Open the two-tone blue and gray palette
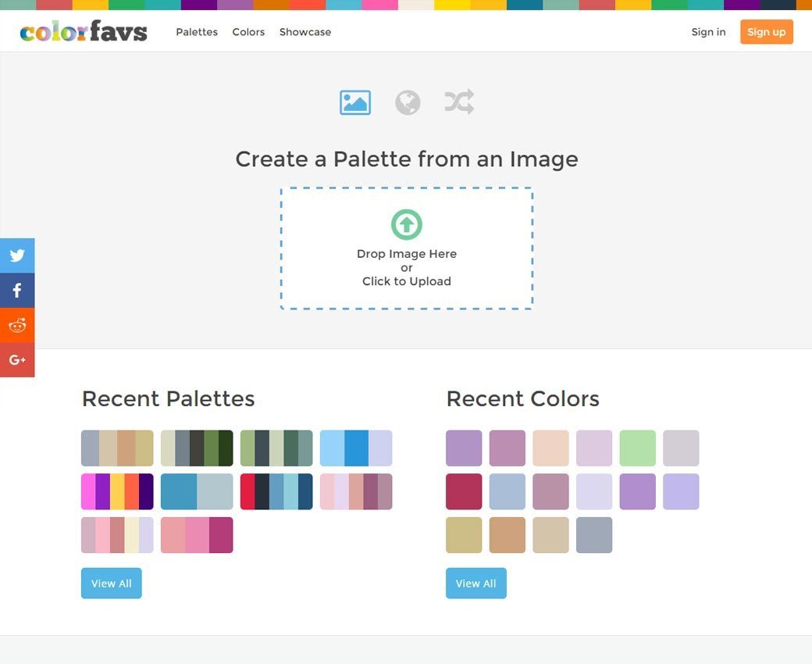Image resolution: width=812 pixels, height=664 pixels. click(x=197, y=491)
